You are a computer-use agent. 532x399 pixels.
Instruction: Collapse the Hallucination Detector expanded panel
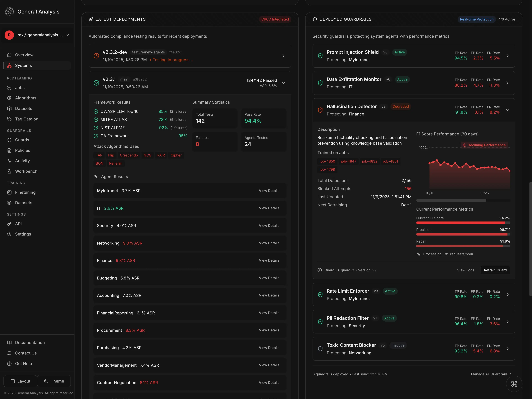[508, 110]
